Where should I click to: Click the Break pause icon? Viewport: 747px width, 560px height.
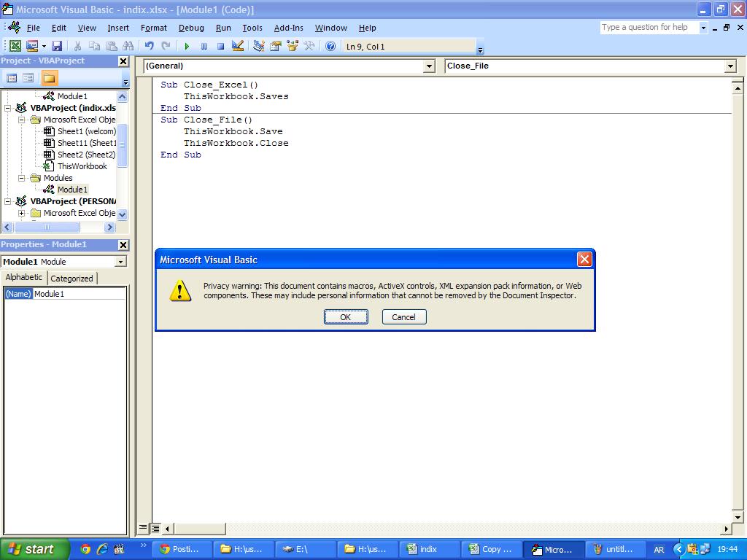point(204,46)
